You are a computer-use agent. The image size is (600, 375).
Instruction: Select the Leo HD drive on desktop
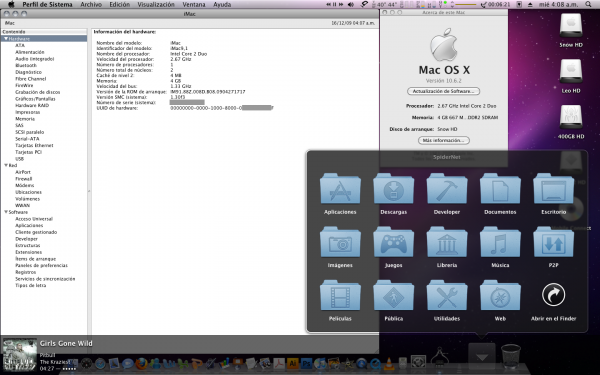pos(571,72)
